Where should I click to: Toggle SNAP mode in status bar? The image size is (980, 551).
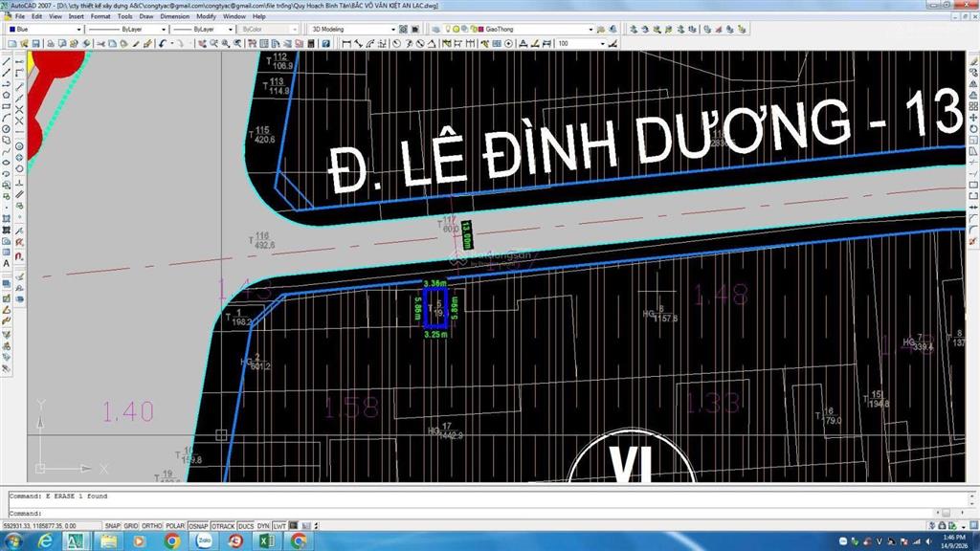[x=113, y=526]
